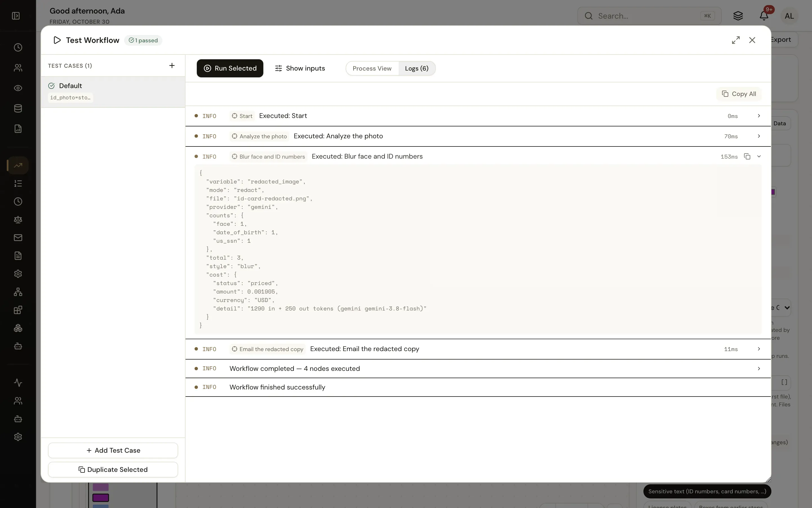Click Duplicate Selected button
The image size is (812, 508).
(113, 470)
